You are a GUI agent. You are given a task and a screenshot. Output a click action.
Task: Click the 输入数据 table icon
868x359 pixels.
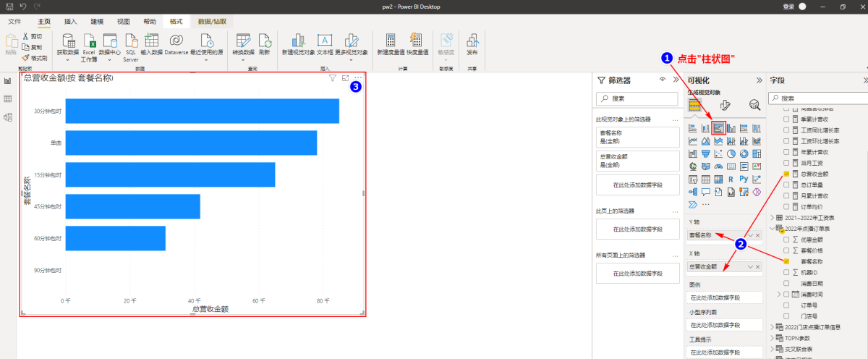click(152, 41)
